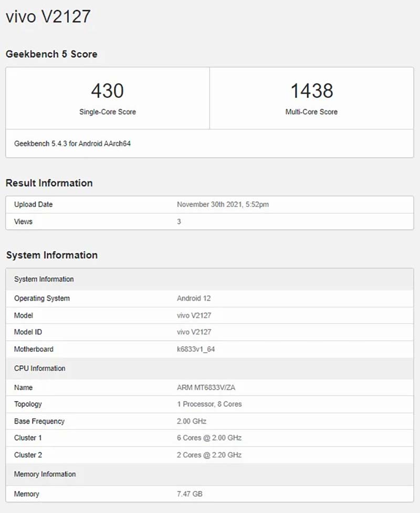Viewport: 420px width, 513px height.
Task: Select the November 30th 2021, 5:52pm value
Action: click(223, 204)
